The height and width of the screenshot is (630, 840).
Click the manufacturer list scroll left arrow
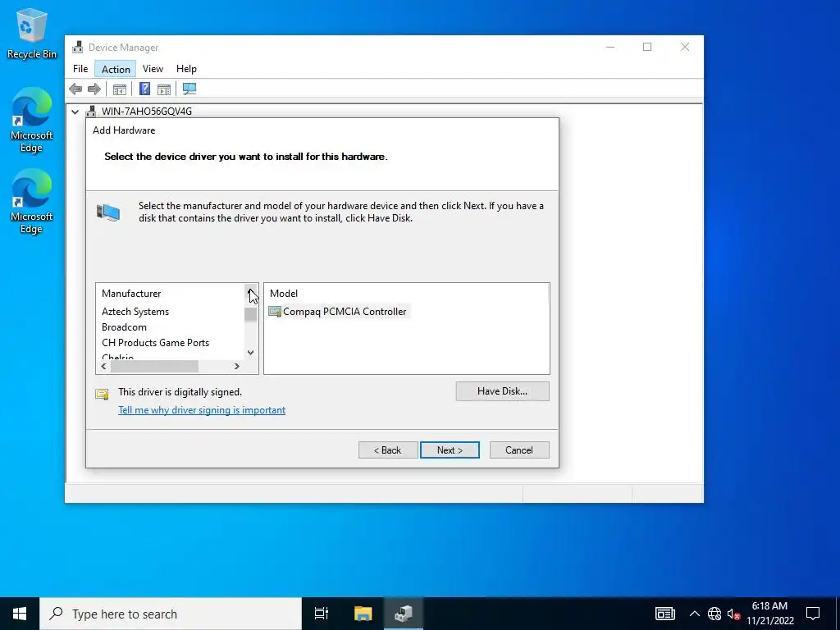pos(104,367)
